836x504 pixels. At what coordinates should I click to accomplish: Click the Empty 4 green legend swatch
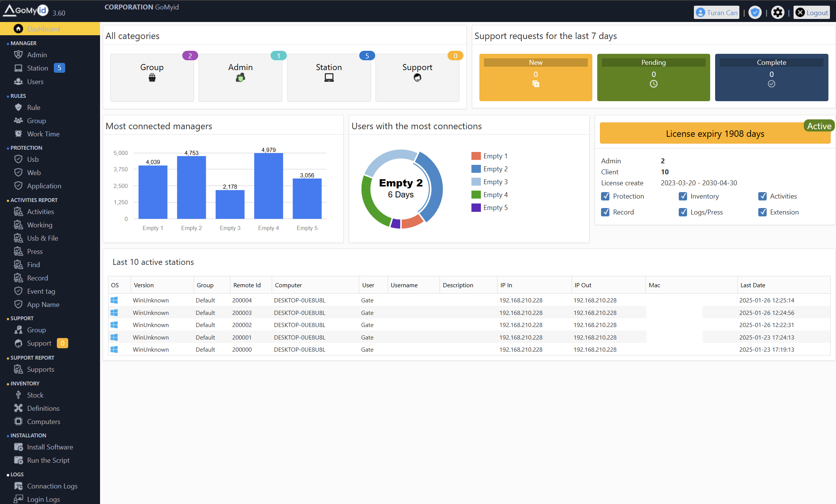476,195
